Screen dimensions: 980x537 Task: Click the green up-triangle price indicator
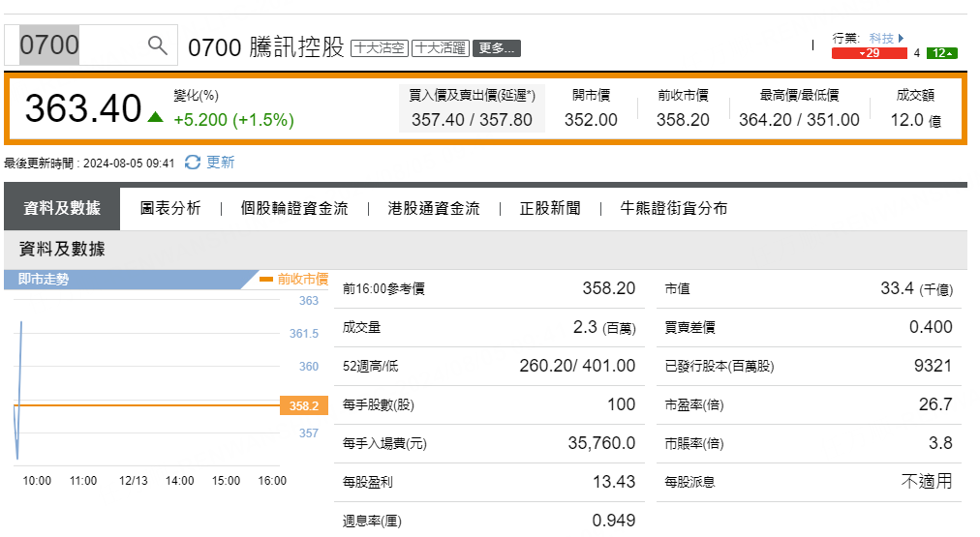[x=156, y=117]
